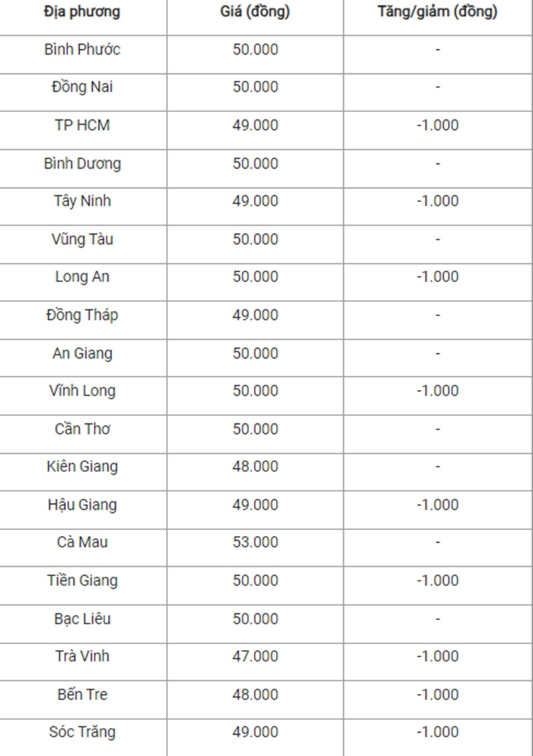Click Kiên Giang price 48.000
This screenshot has height=756, width=533.
pyautogui.click(x=255, y=466)
